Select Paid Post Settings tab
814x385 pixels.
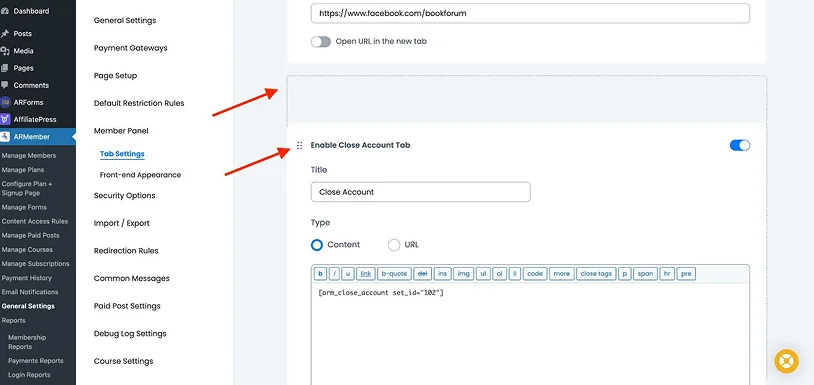point(127,306)
